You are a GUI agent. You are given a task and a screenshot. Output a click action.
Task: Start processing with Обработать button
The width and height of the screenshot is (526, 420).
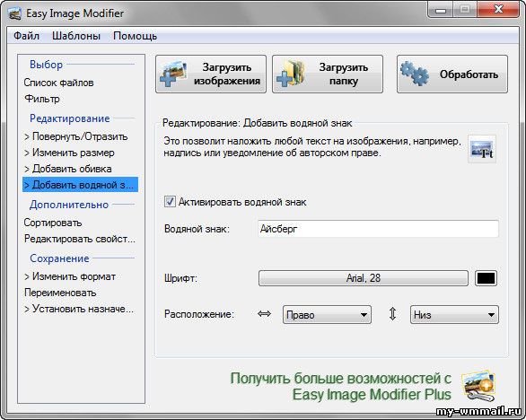(x=452, y=74)
